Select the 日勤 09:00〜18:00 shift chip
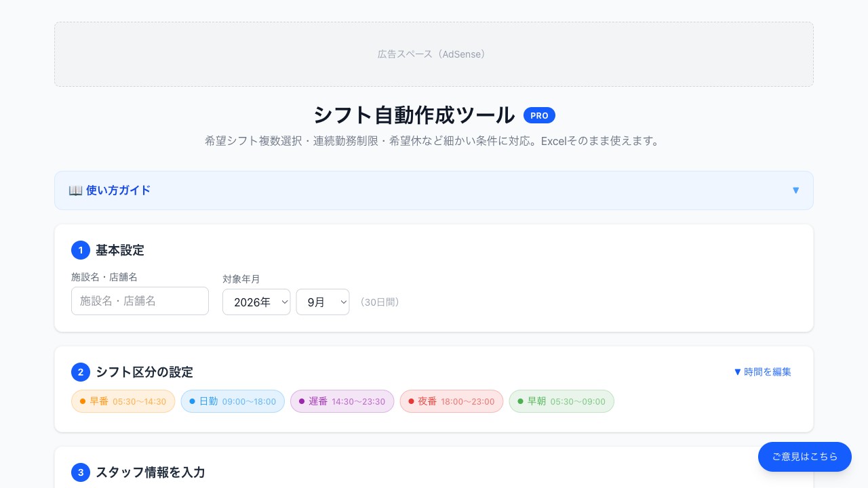 (x=233, y=401)
